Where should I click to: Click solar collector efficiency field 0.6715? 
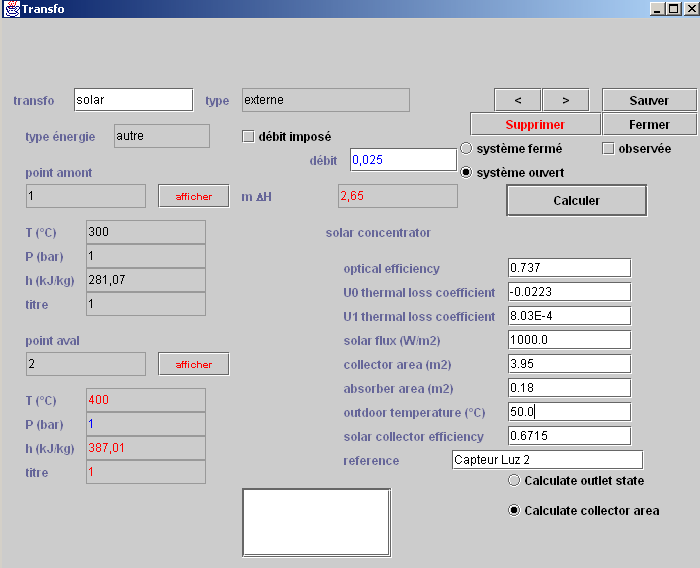coord(570,436)
